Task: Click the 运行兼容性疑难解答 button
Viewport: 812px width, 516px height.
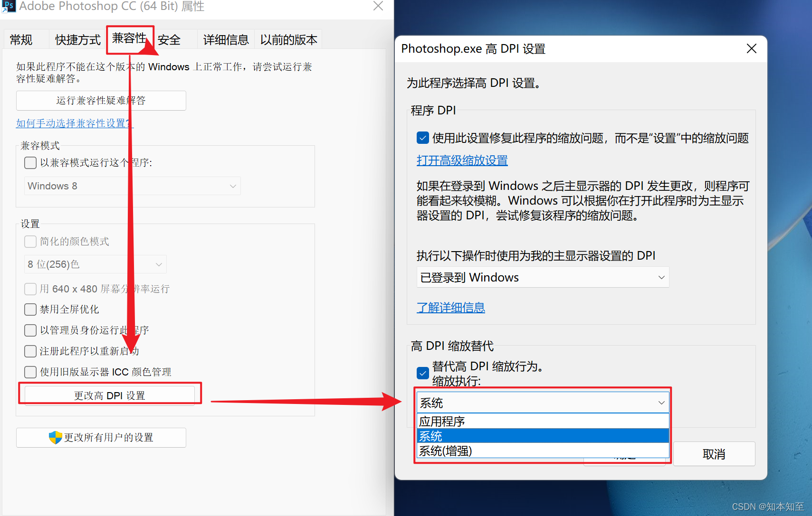Action: (101, 101)
